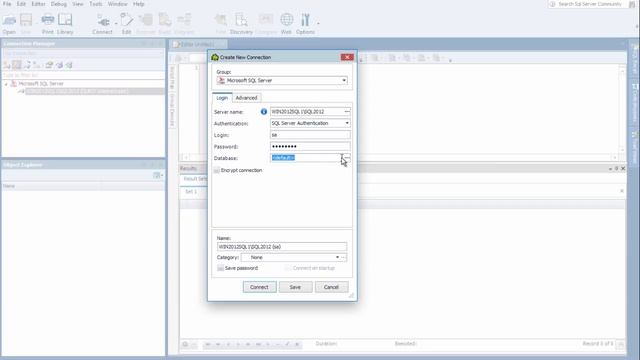Close the Create New Connection dialog
This screenshot has width=640, height=360.
[347, 57]
